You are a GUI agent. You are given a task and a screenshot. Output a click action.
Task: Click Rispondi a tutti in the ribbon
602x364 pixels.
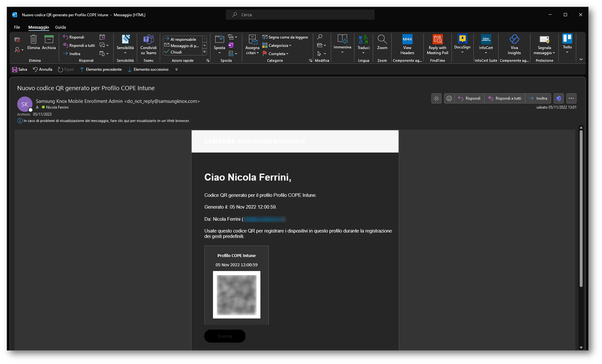point(79,45)
